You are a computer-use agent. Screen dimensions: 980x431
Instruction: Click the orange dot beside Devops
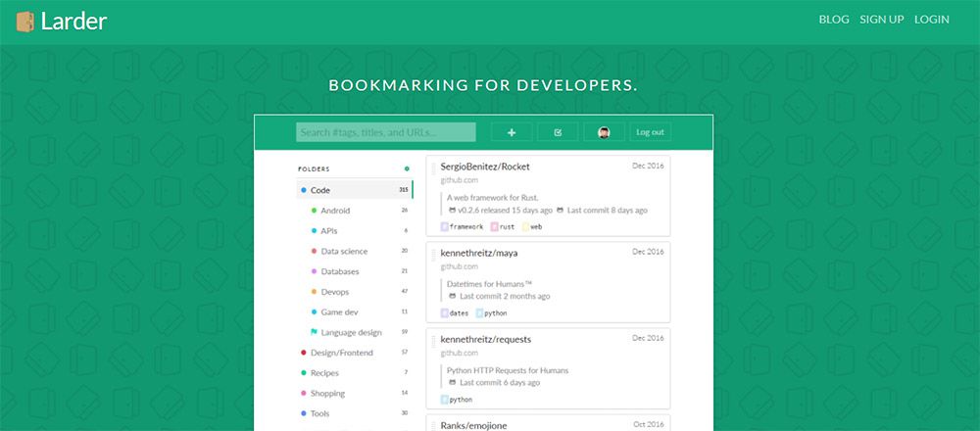(314, 292)
